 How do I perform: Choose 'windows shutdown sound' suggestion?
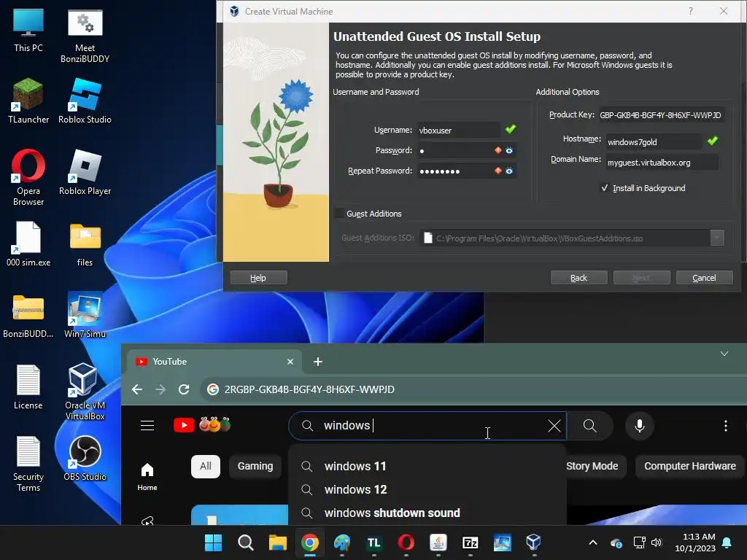[x=427, y=513]
